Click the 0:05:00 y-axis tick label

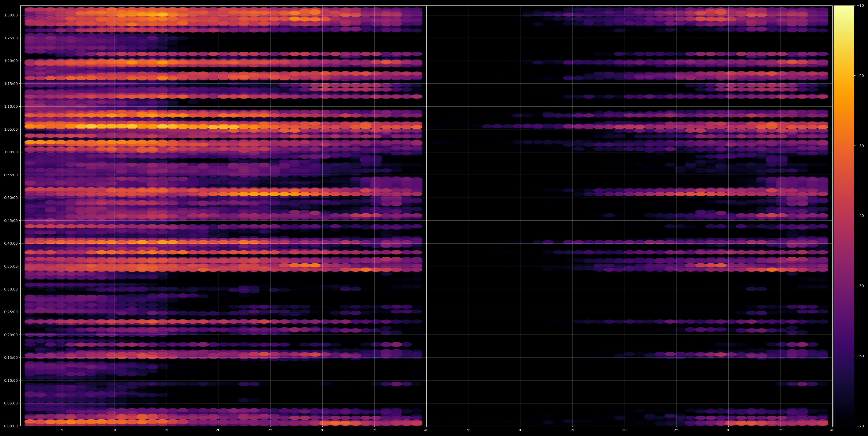(x=10, y=403)
